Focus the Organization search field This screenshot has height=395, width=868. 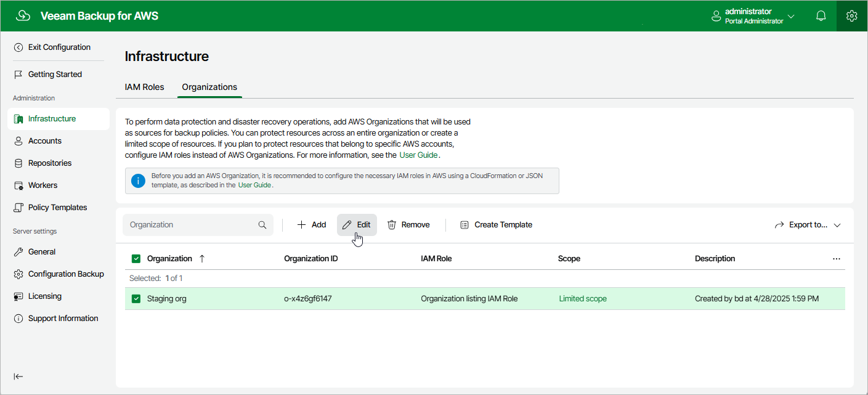[x=198, y=225]
